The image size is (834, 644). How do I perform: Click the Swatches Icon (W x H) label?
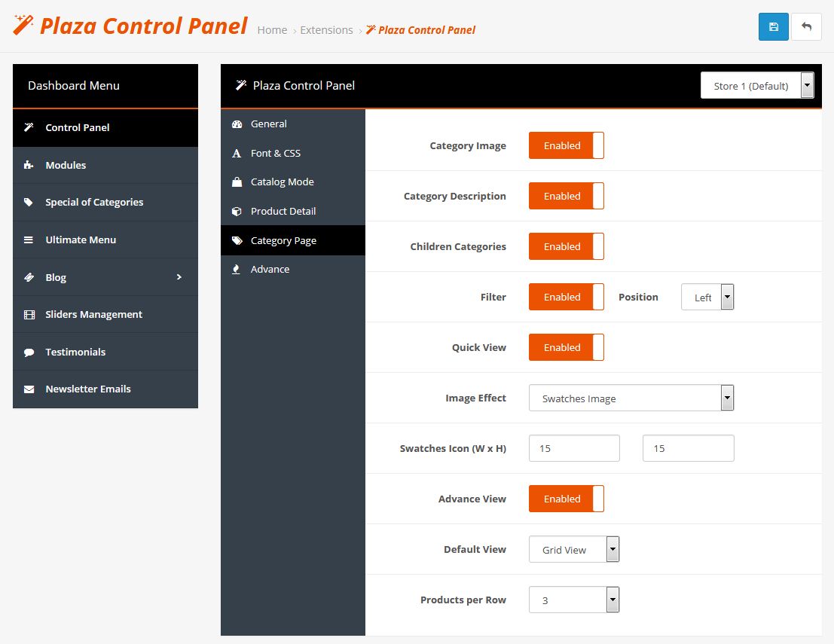pos(453,448)
